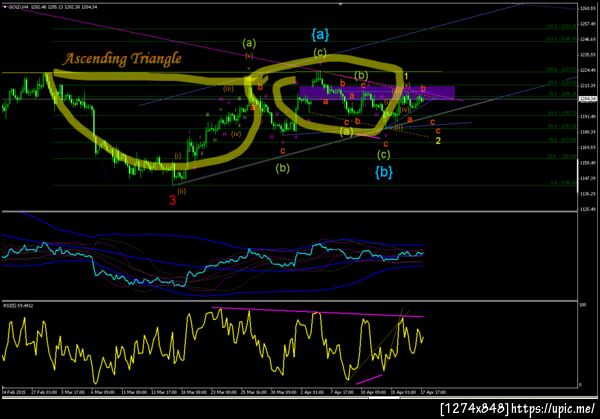Click the RSI scale value 100

click(x=583, y=305)
